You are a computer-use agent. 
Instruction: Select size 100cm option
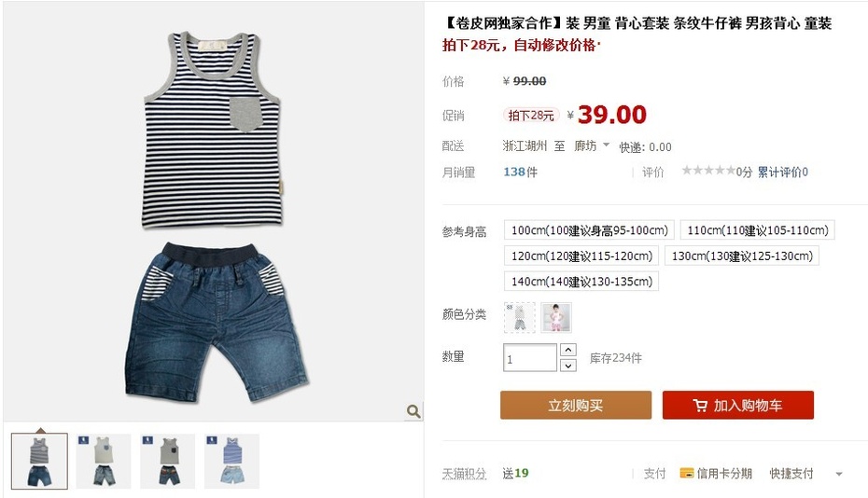tap(589, 230)
